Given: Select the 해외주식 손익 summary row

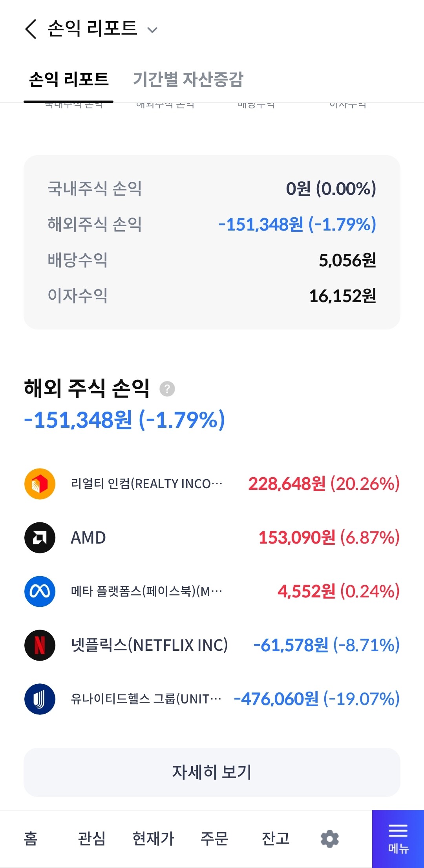Looking at the screenshot, I should pyautogui.click(x=212, y=224).
